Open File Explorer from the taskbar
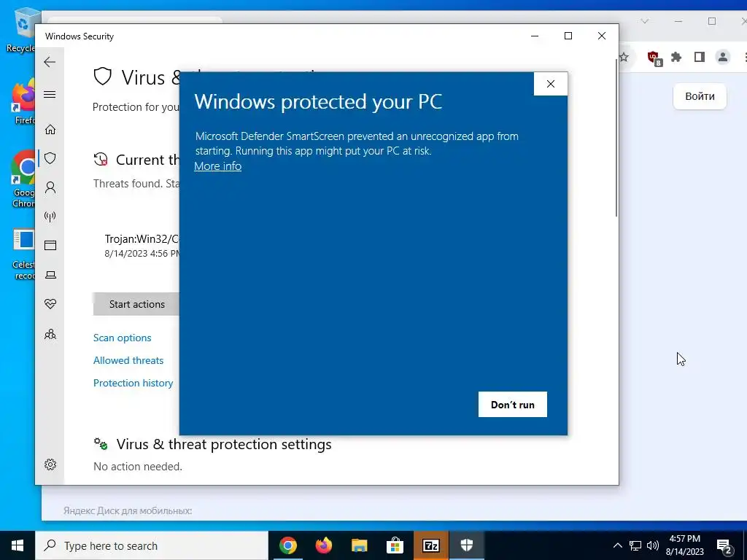747x560 pixels. [359, 545]
